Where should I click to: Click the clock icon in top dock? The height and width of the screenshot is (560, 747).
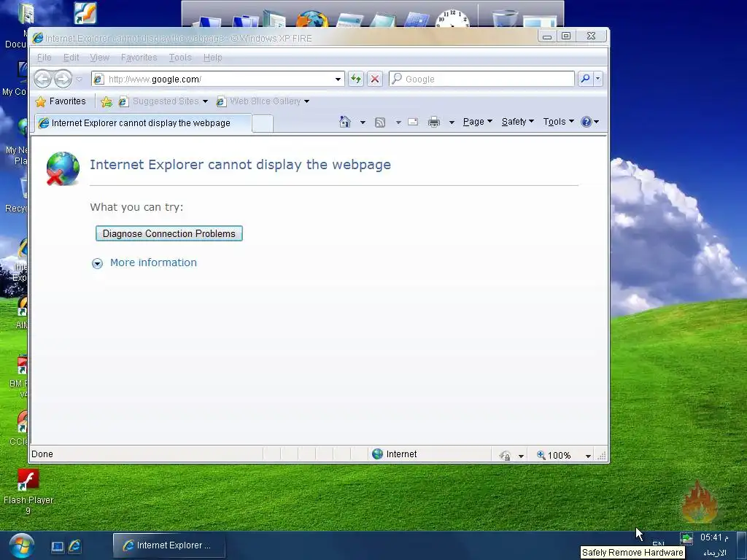pyautogui.click(x=452, y=19)
